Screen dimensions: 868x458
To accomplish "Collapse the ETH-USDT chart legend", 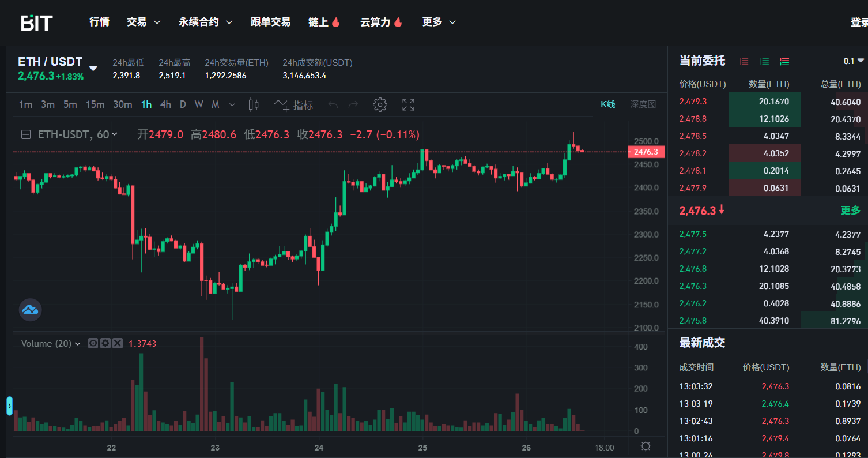I will click(x=26, y=134).
